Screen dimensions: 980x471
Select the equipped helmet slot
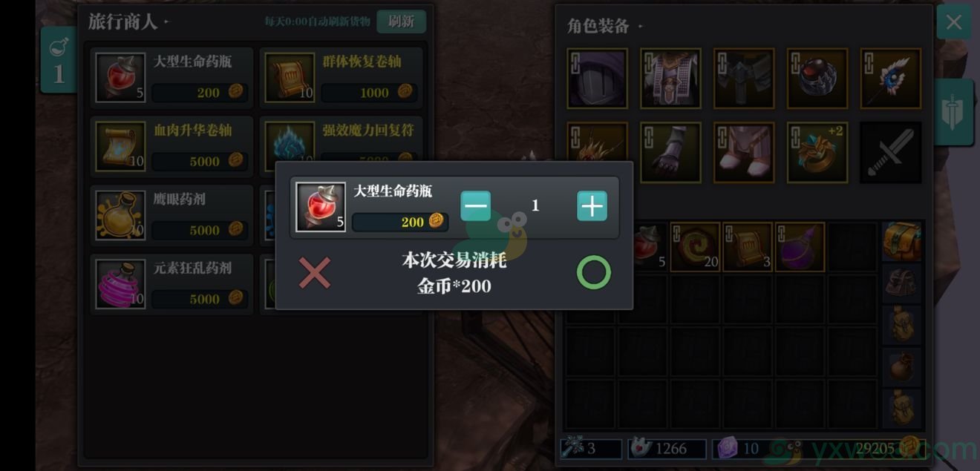tap(597, 79)
